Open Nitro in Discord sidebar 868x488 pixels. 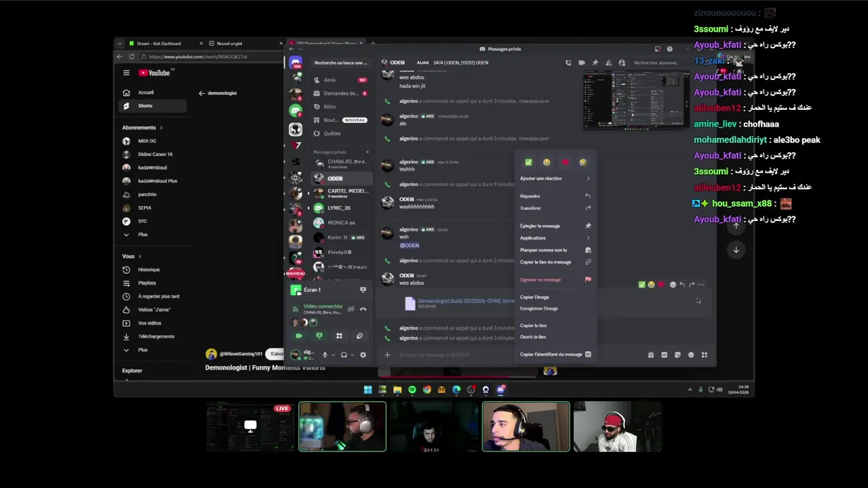[341, 106]
